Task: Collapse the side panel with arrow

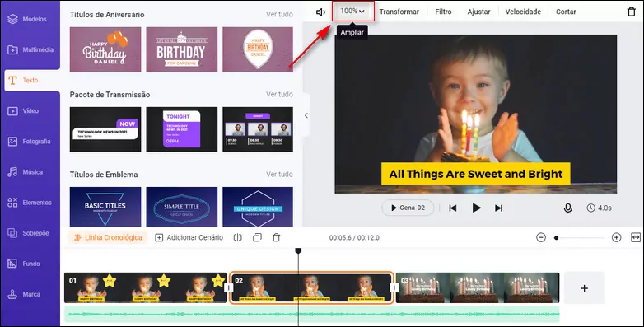Action: 306,116
